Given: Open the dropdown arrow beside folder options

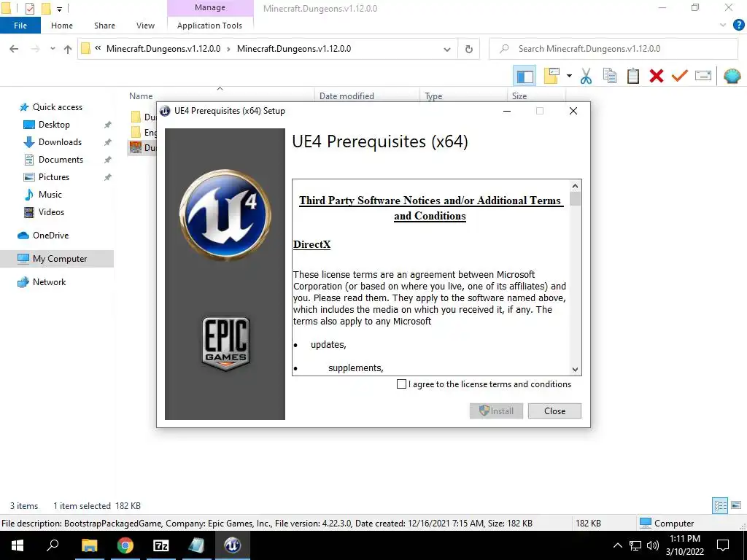Looking at the screenshot, I should [x=569, y=76].
